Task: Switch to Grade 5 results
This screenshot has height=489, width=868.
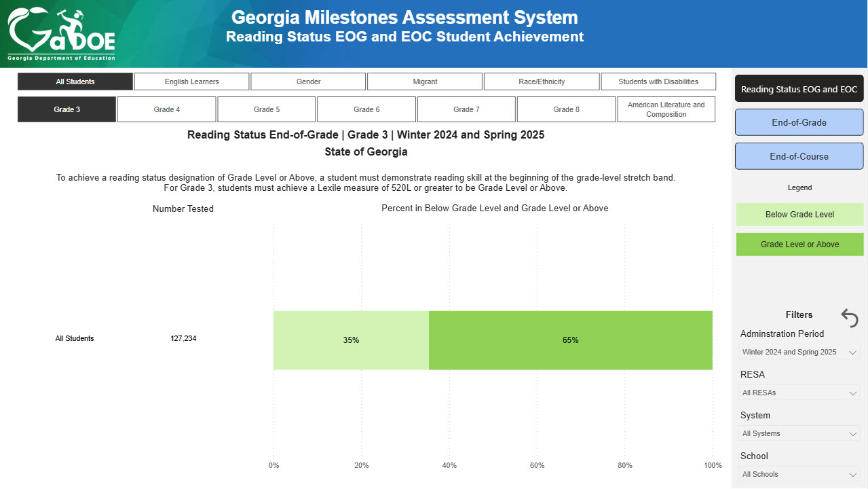Action: click(x=266, y=109)
